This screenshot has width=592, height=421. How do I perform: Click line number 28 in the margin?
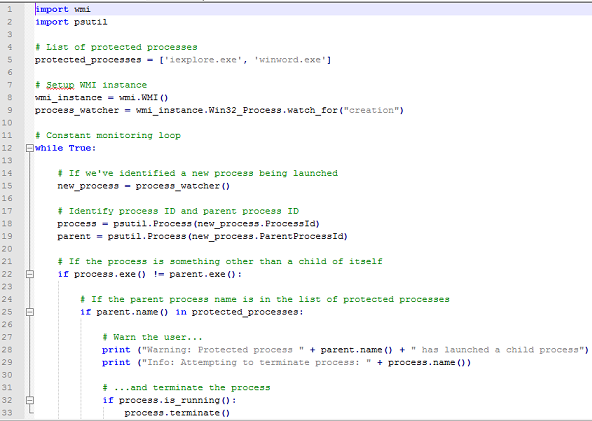7,350
